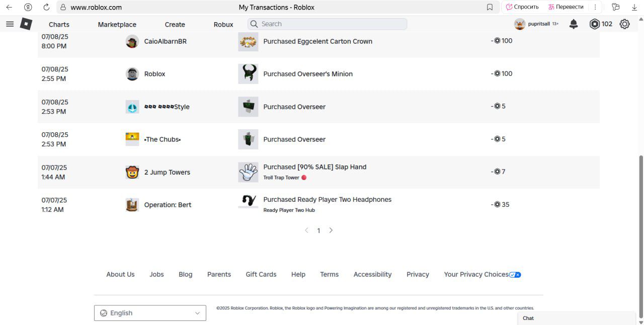Click the Robux balance icon
The height and width of the screenshot is (325, 644).
[595, 24]
